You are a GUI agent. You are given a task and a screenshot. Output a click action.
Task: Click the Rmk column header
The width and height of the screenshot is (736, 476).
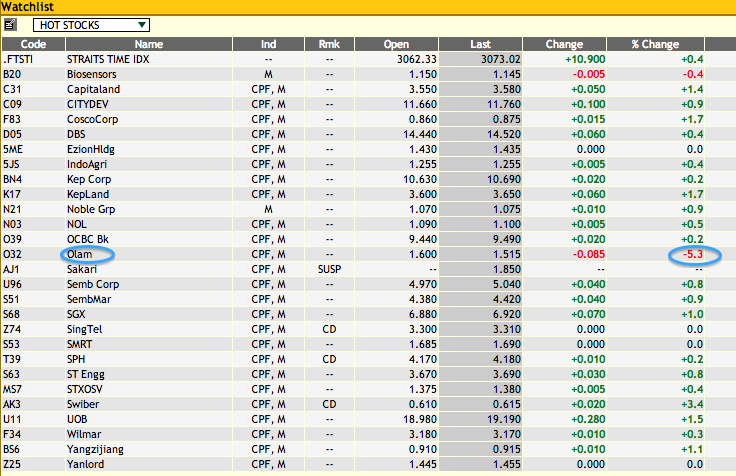tap(328, 44)
